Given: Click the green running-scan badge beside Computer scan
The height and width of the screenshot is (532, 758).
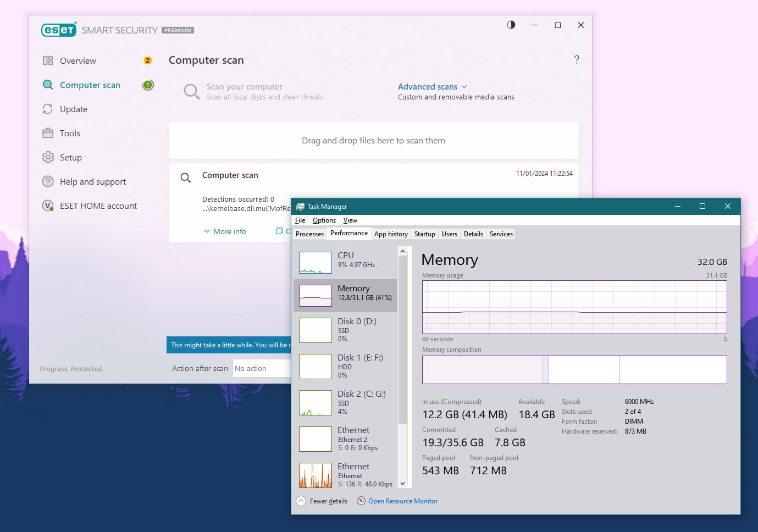Looking at the screenshot, I should click(x=148, y=85).
